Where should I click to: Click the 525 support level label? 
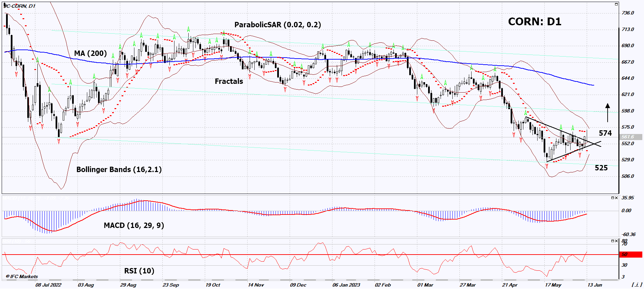pos(601,168)
